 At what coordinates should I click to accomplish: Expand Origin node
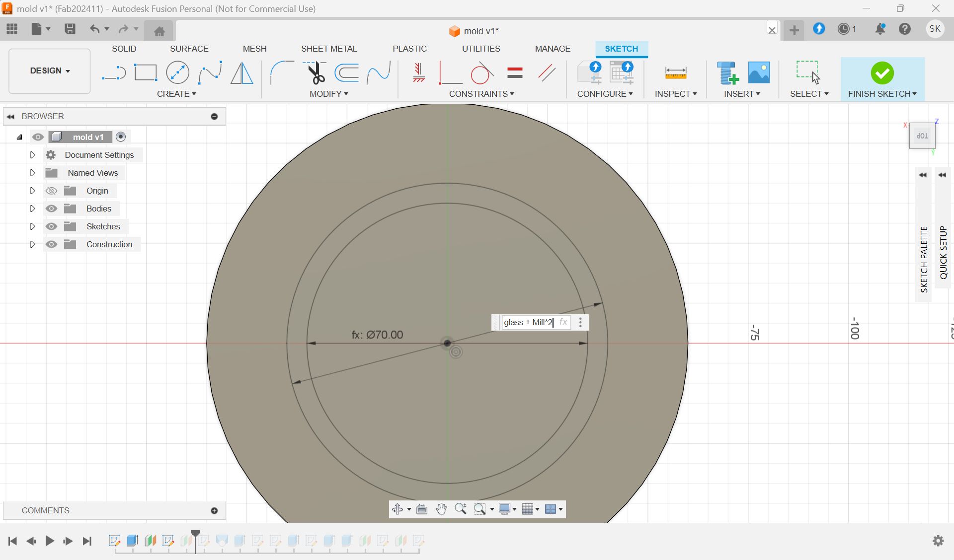[x=32, y=191]
